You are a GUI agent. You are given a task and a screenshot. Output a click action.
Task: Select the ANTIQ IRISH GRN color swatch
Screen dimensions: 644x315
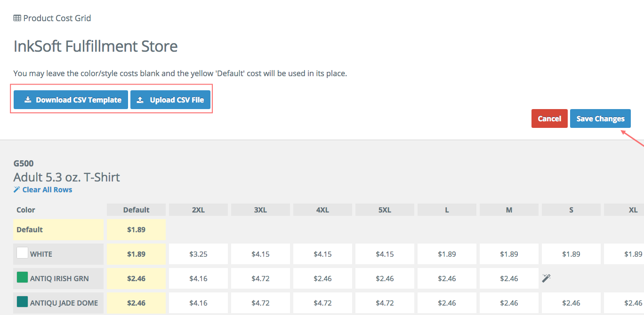pos(22,277)
